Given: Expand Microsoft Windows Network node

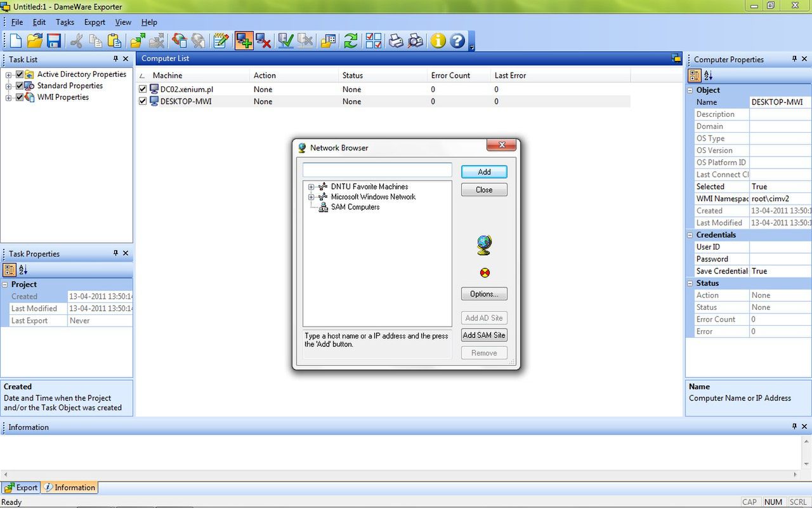Looking at the screenshot, I should pos(311,197).
